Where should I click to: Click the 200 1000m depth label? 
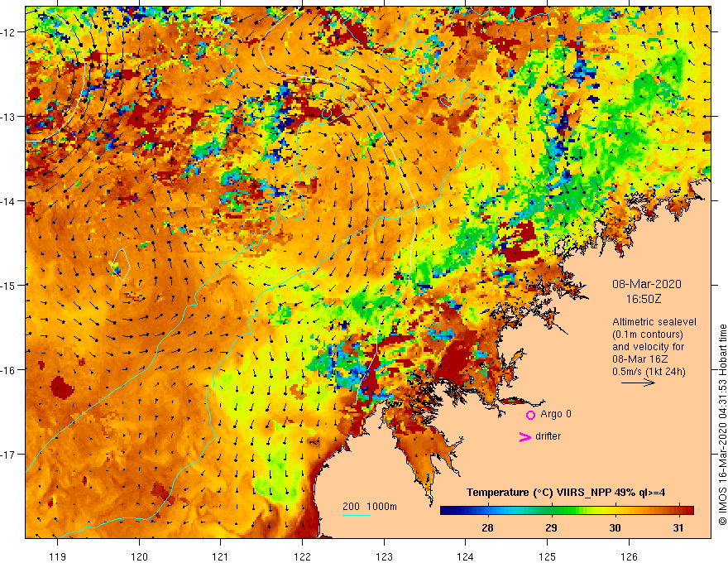[370, 507]
